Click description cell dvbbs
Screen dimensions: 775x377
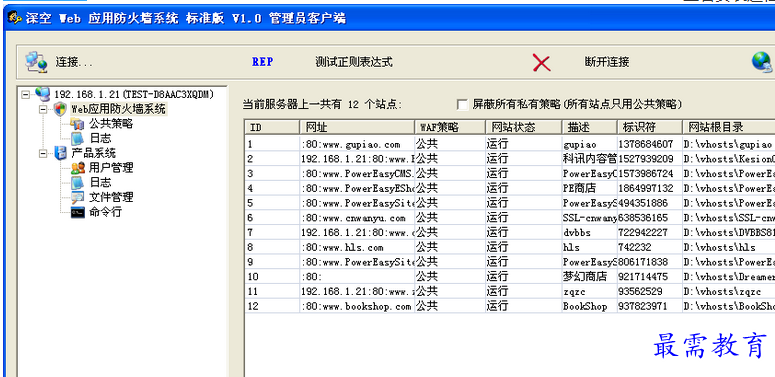click(x=577, y=233)
